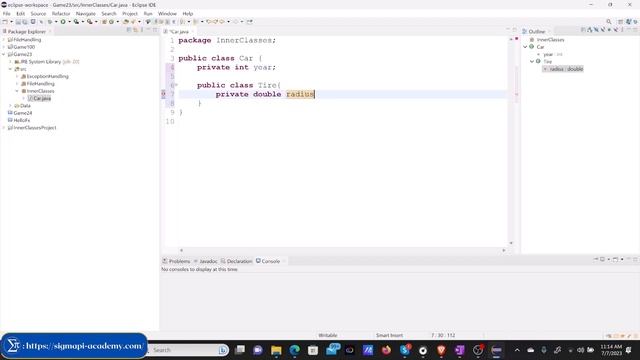The width and height of the screenshot is (640, 360).
Task: Open Firefox from the taskbar
Action: coord(386,350)
